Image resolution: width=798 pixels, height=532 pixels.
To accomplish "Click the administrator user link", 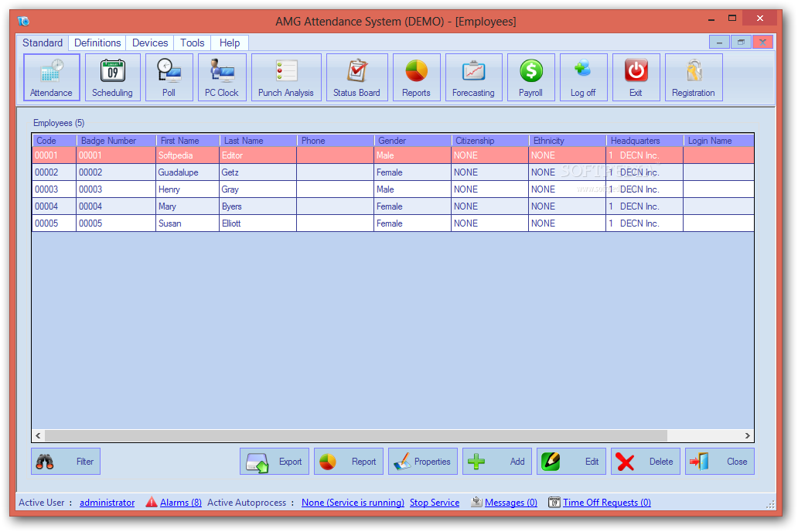I will [x=107, y=503].
